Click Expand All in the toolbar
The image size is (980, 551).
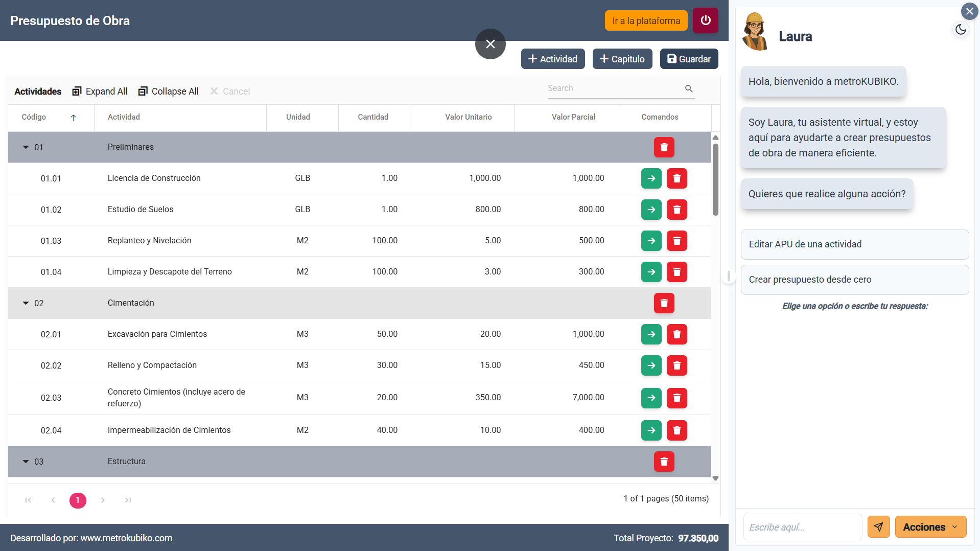(x=100, y=91)
